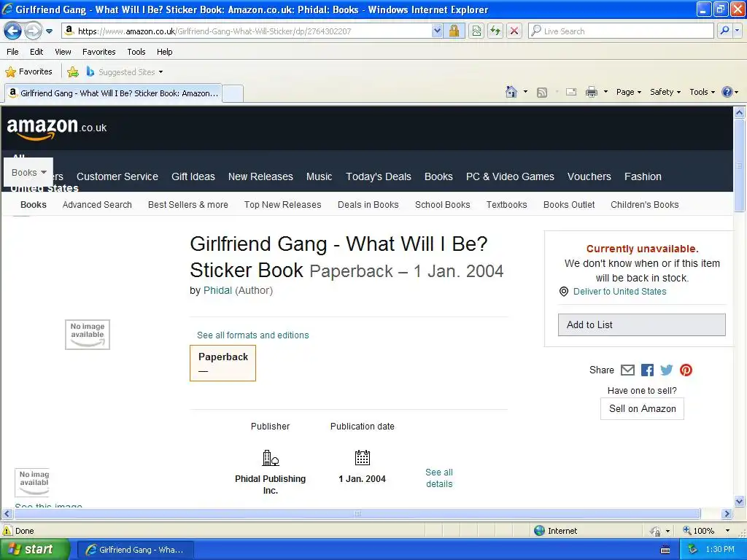Open Best Sellers & more link
This screenshot has height=560, width=747.
[x=187, y=205]
